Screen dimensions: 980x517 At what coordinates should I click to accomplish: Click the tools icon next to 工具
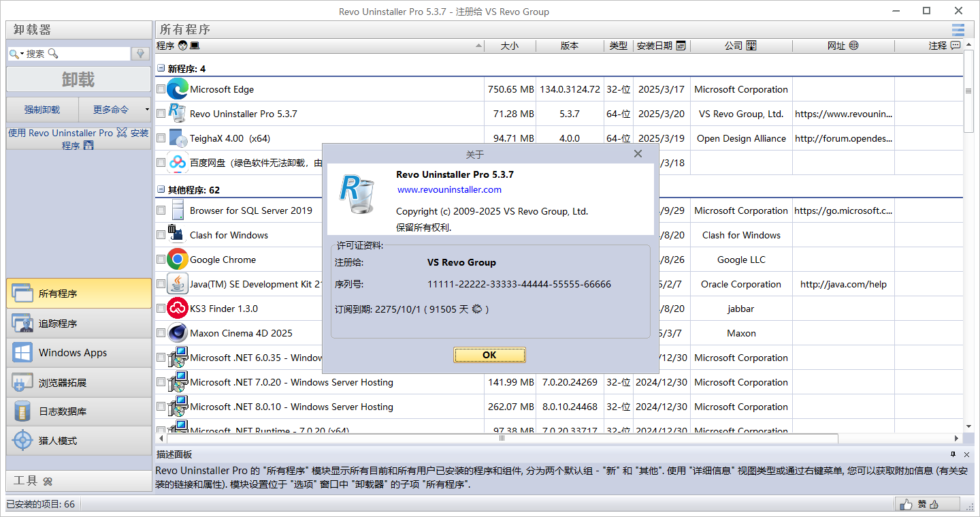(48, 481)
